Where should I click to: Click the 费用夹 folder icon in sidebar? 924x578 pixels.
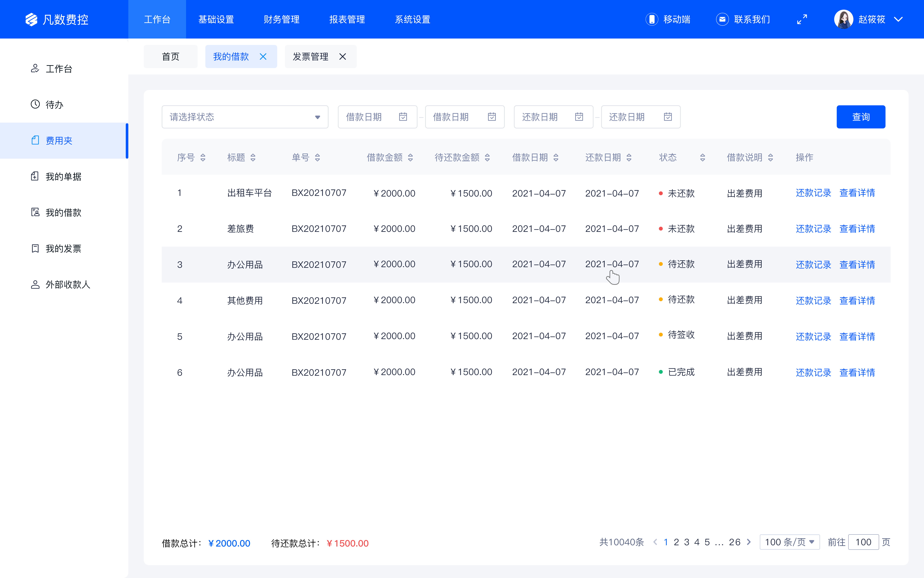coord(35,140)
